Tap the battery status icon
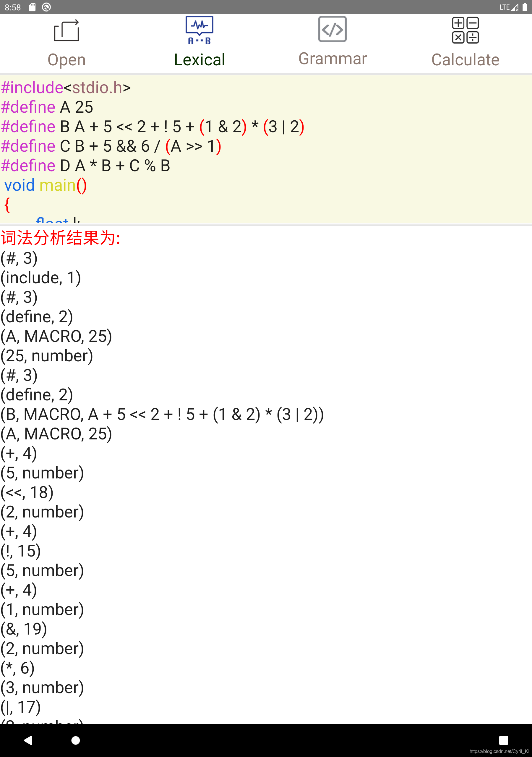Screen dimensions: 532x757 (525, 7)
